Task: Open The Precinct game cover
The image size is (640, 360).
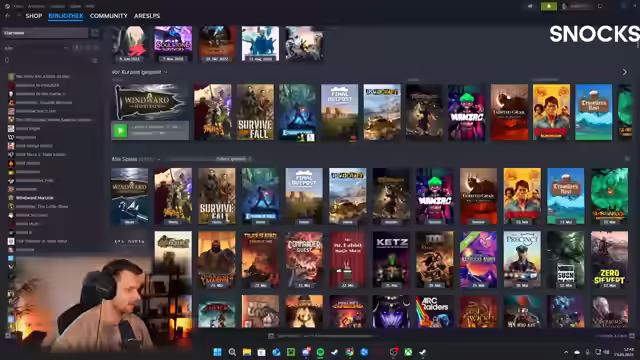Action: click(522, 260)
